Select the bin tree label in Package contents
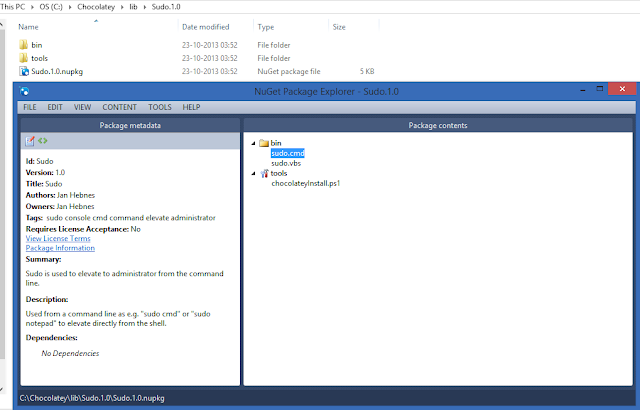Image resolution: width=640 pixels, height=410 pixels. 276,143
